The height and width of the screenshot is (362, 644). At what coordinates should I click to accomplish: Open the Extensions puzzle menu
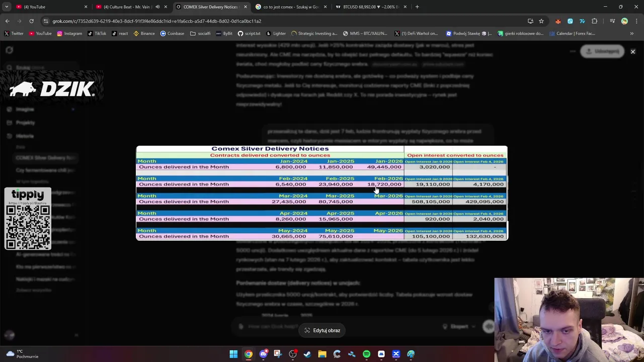(x=595, y=21)
